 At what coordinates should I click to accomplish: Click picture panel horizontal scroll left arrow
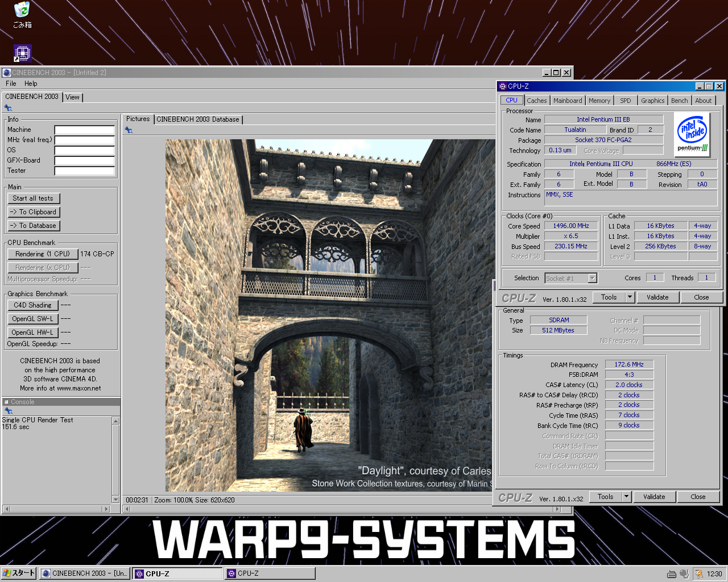(x=126, y=509)
